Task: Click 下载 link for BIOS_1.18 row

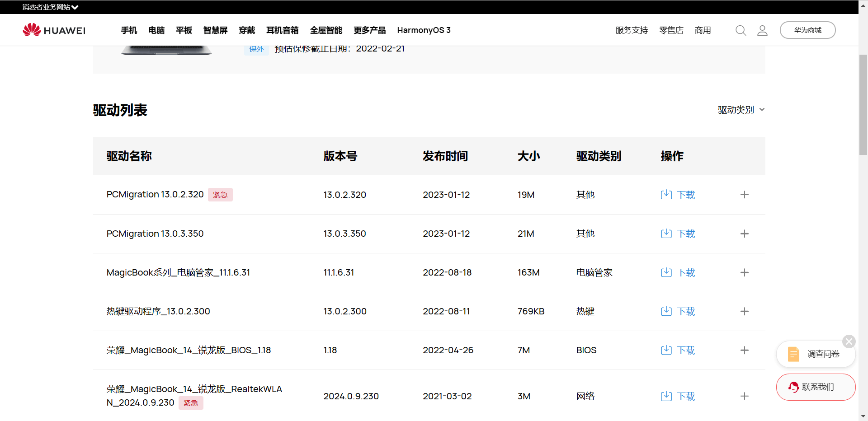Action: coord(686,350)
